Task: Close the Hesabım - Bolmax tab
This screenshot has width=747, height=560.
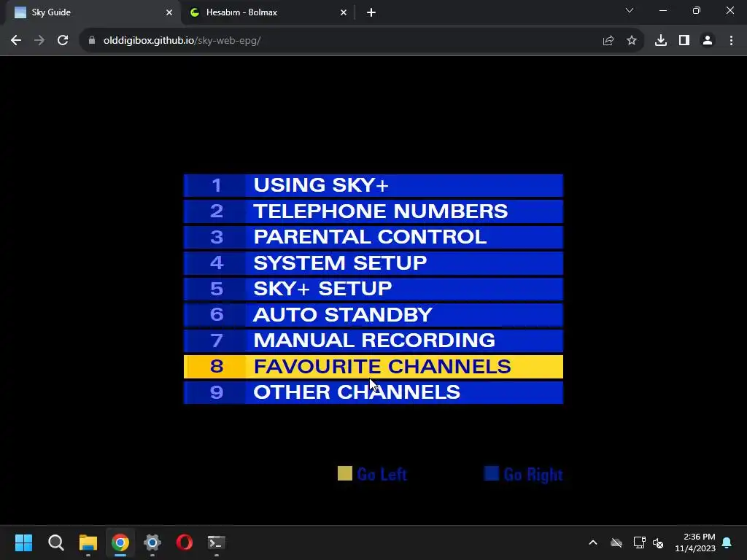Action: [x=344, y=12]
